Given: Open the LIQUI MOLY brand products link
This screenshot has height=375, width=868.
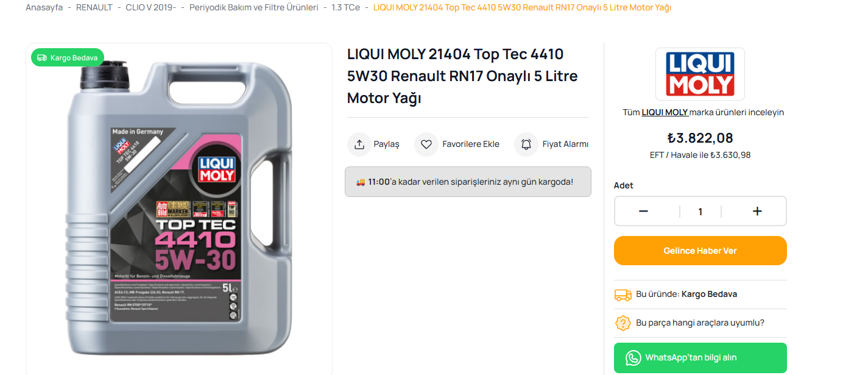Looking at the screenshot, I should (665, 112).
